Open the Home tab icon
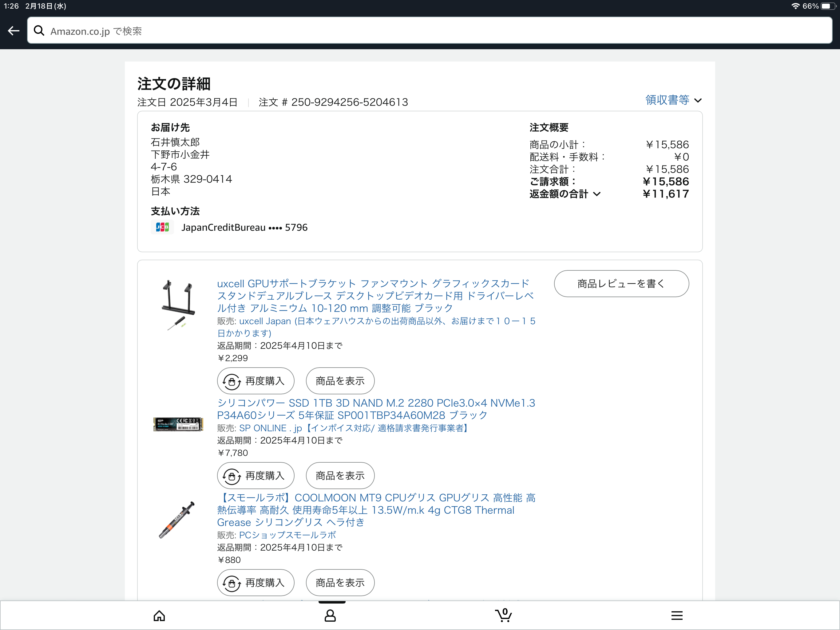This screenshot has height=630, width=840. 159,615
